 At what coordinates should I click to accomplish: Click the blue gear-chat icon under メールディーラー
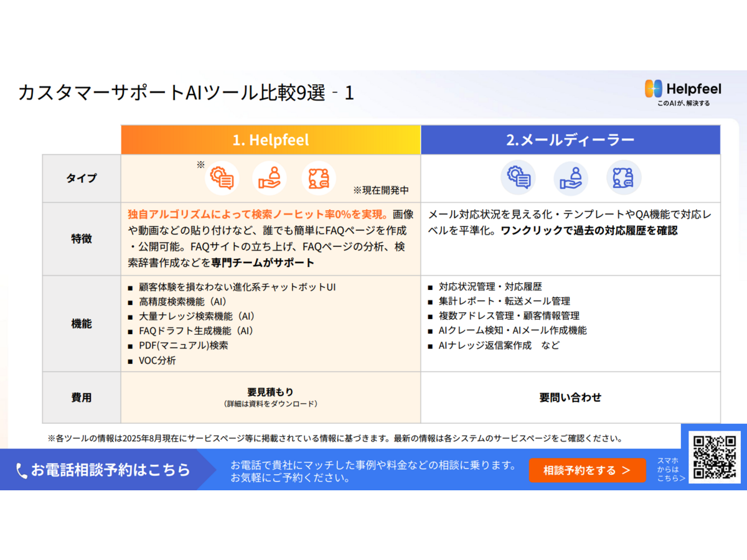(x=518, y=178)
